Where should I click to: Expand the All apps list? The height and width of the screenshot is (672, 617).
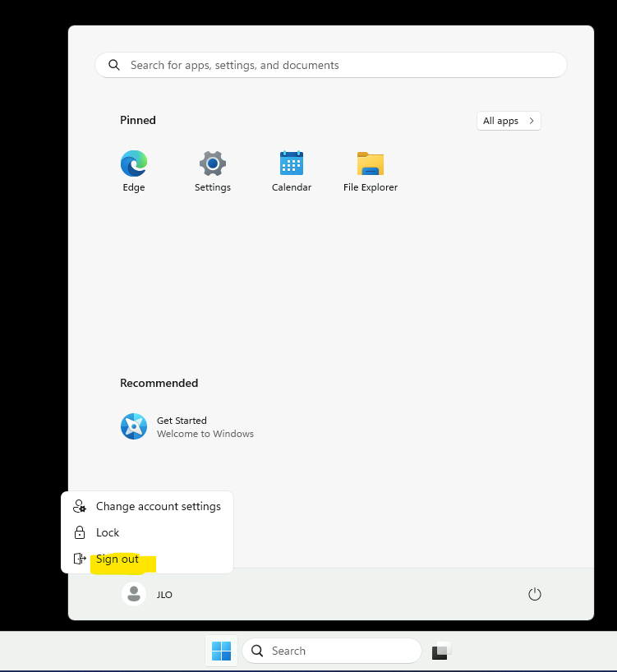(509, 121)
